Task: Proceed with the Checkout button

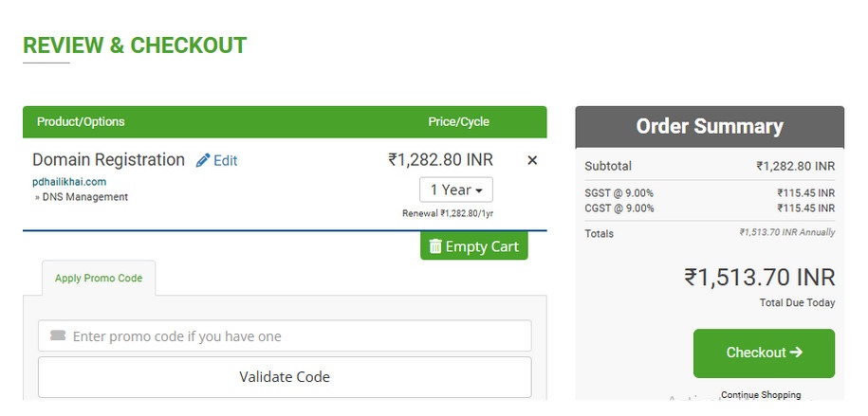Action: pyautogui.click(x=764, y=353)
